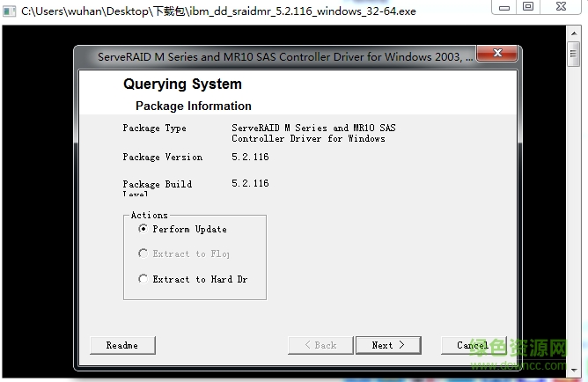Click the Package Build Level value 5.2.116
Viewport: 588px width, 382px height.
coord(250,183)
